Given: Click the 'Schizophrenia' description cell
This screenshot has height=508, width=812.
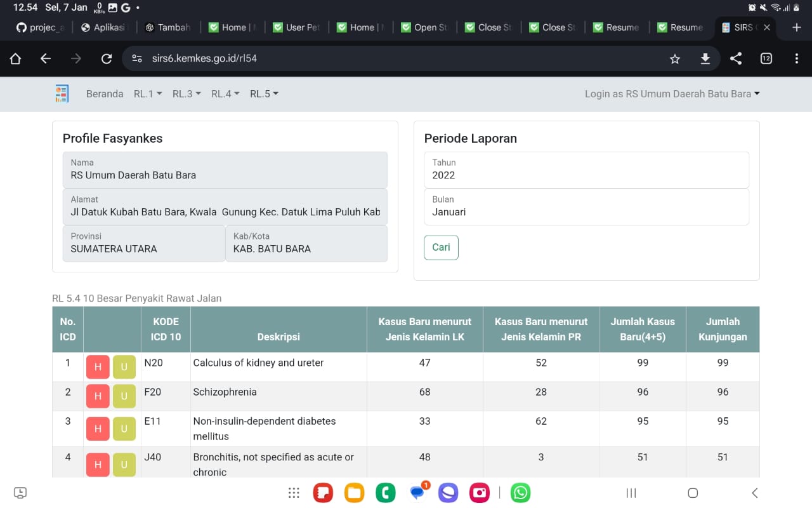Looking at the screenshot, I should tap(278, 396).
